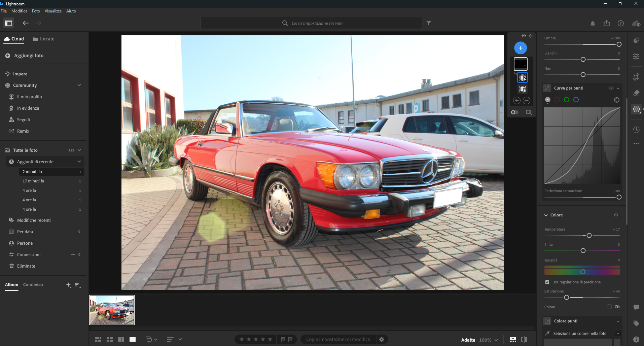Image resolution: width=644 pixels, height=346 pixels.
Task: Toggle the Colore switch on
Action: [617, 307]
